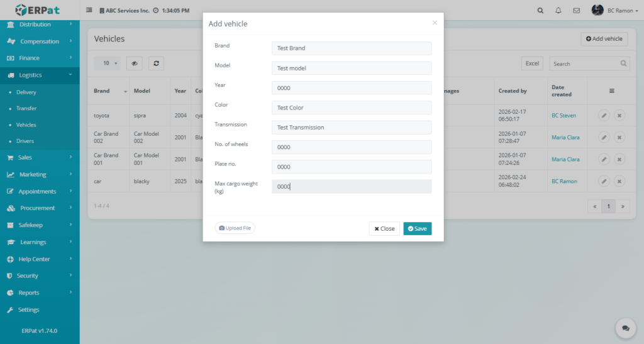Toggle column visibility eye icon
Viewport: 644px width, 344px height.
click(x=135, y=64)
